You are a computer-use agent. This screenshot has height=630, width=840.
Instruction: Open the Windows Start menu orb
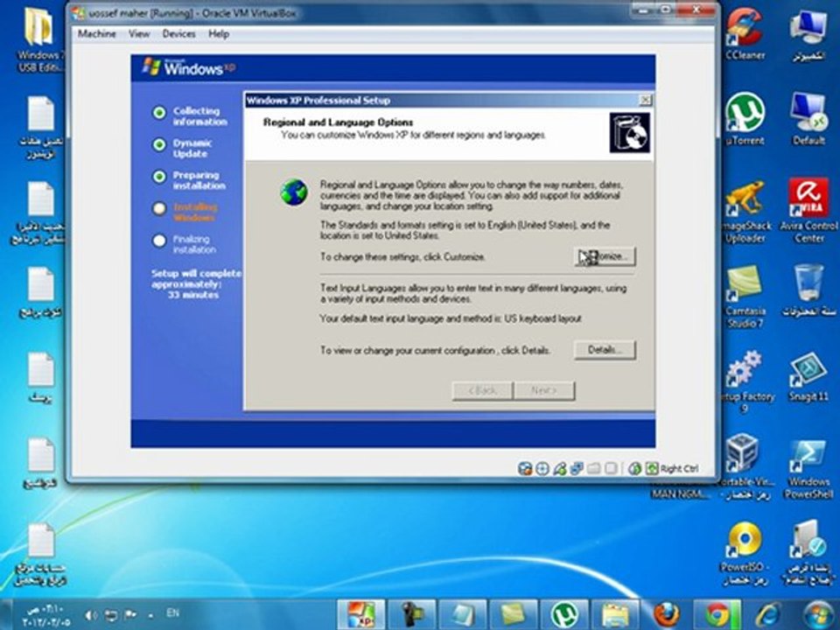(819, 614)
